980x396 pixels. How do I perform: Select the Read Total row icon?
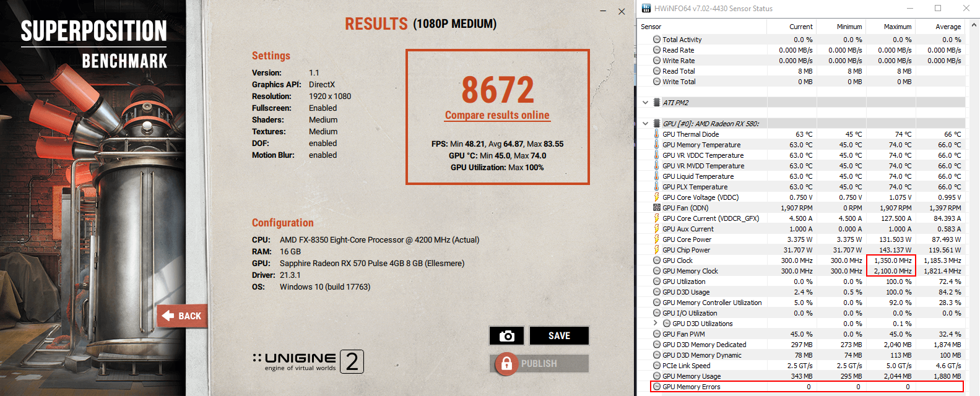657,71
